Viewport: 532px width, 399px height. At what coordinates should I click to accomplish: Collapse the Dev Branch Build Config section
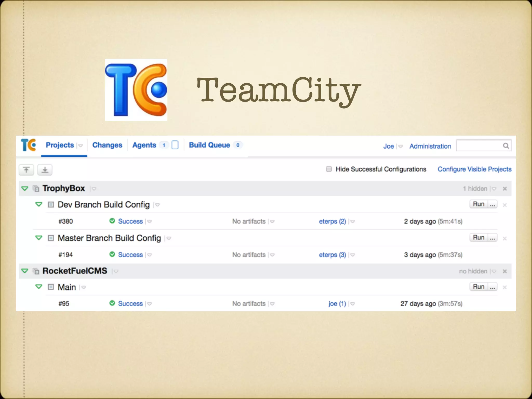tap(39, 204)
